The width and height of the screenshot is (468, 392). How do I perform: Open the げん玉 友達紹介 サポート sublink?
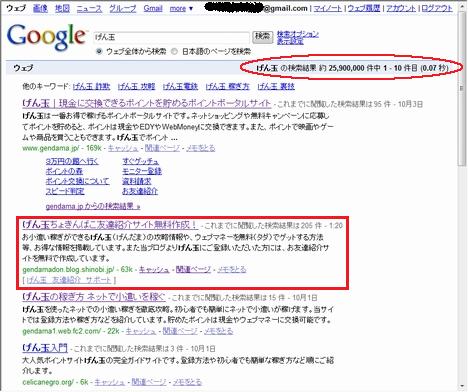click(x=69, y=280)
